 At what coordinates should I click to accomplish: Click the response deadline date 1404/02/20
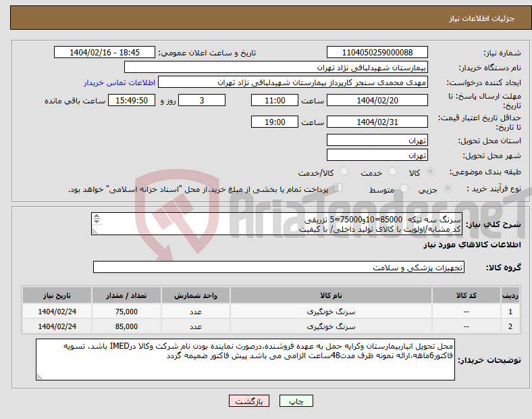click(377, 101)
